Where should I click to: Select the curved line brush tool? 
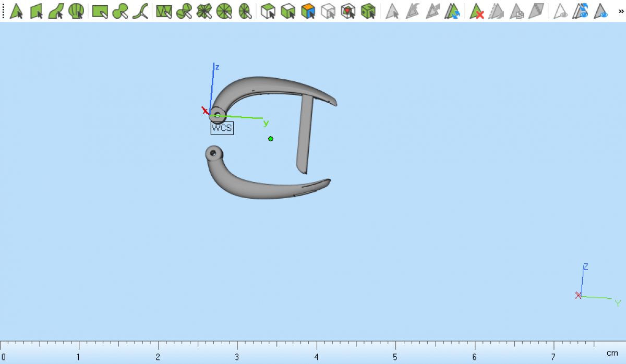click(x=140, y=11)
